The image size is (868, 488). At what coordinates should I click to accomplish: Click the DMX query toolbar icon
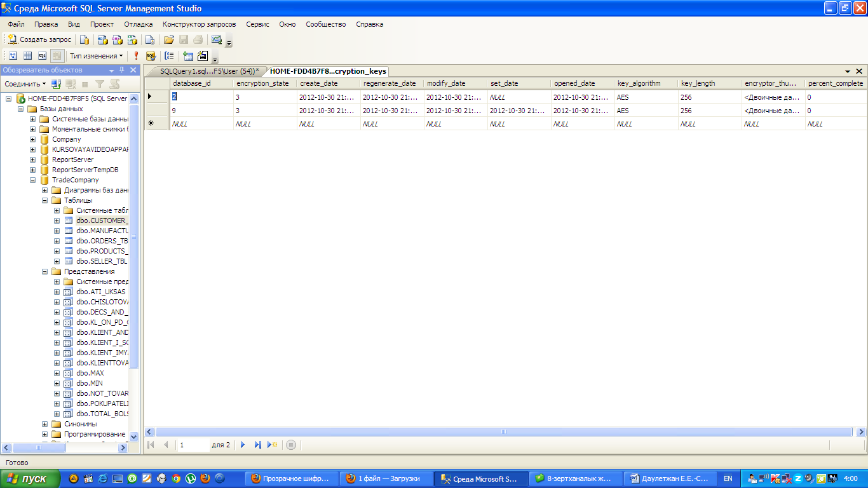coord(118,39)
